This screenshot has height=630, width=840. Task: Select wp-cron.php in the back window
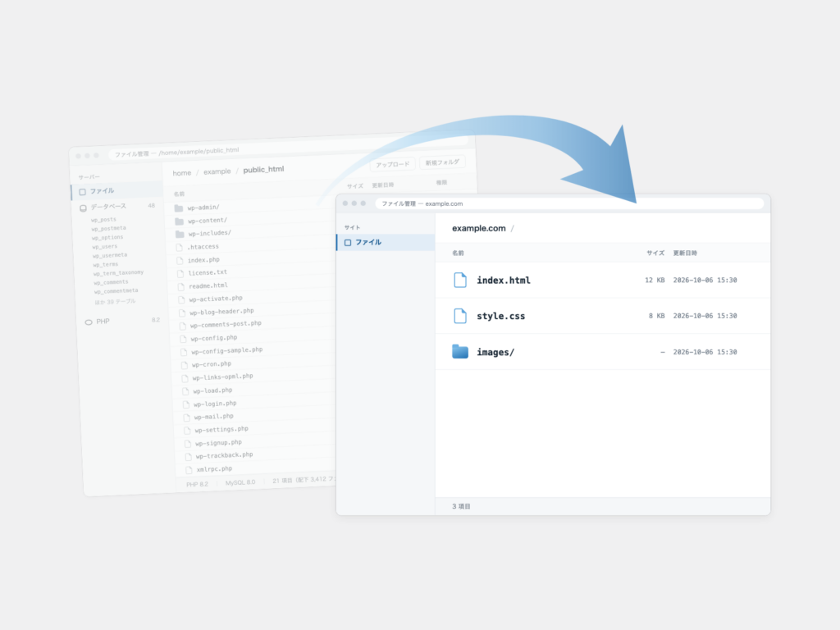[x=212, y=364]
